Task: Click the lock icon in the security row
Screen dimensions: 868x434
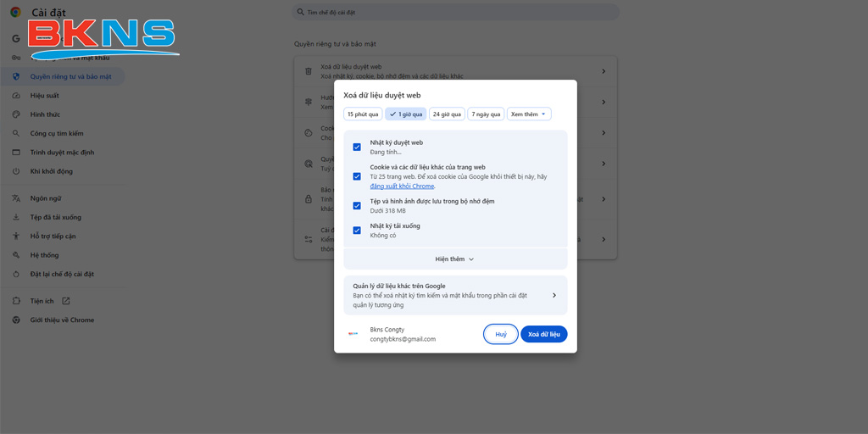Action: click(x=309, y=198)
